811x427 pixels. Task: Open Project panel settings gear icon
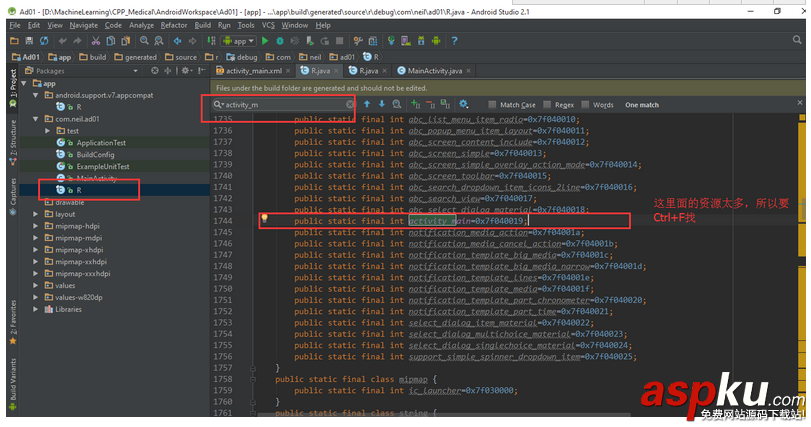point(186,72)
